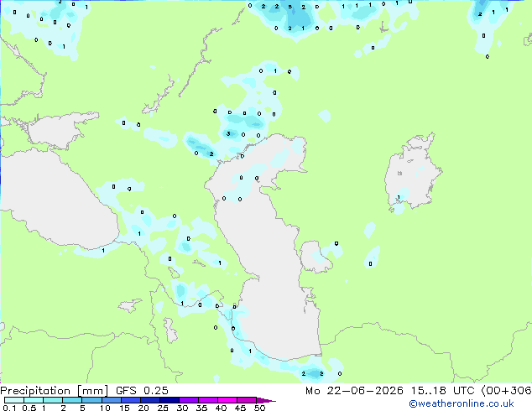This screenshot has height=411, width=532.
Task: Click the '3' precipitation value on map
Action: pos(228,133)
